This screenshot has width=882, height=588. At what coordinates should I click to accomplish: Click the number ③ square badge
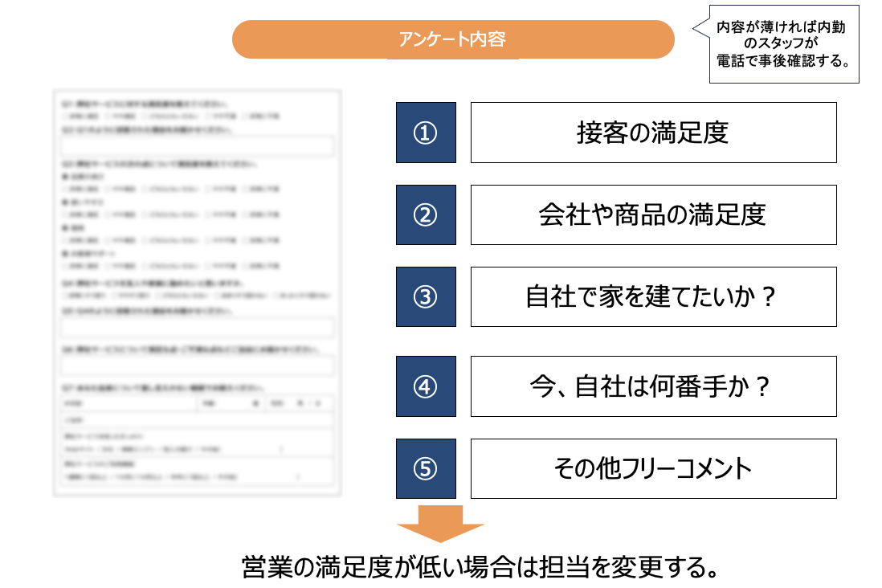(426, 296)
